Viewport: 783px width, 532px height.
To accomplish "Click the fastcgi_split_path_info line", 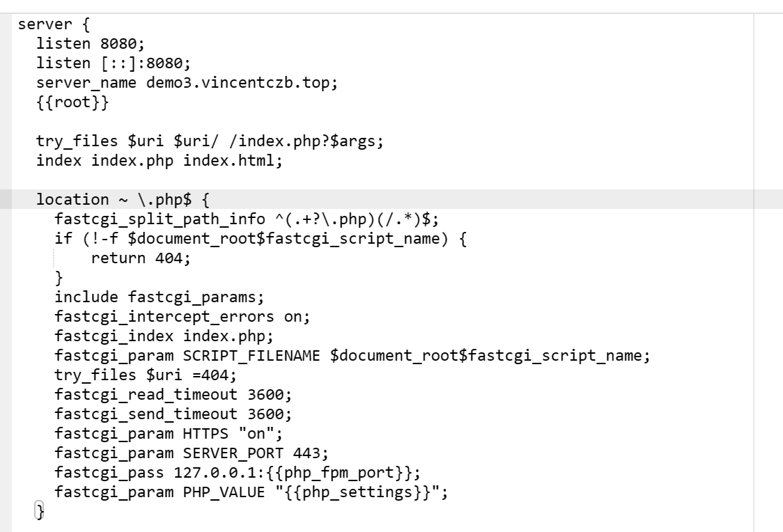I will tap(247, 219).
